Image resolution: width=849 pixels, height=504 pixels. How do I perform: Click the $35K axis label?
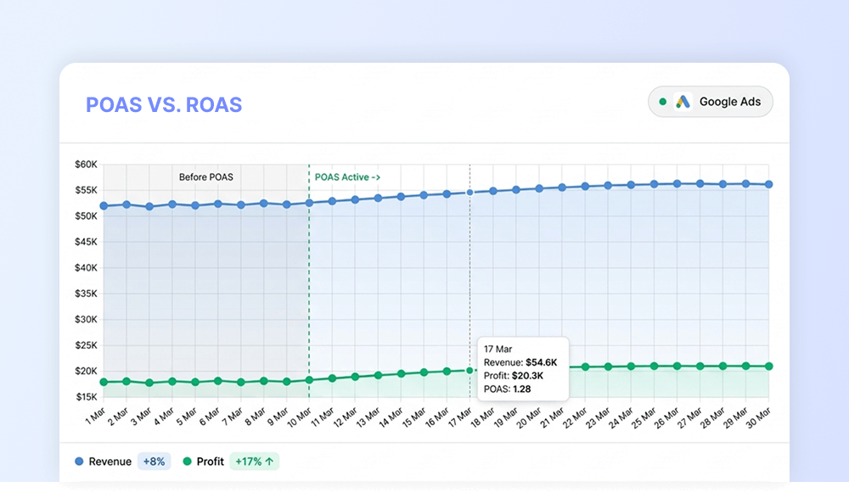click(86, 294)
